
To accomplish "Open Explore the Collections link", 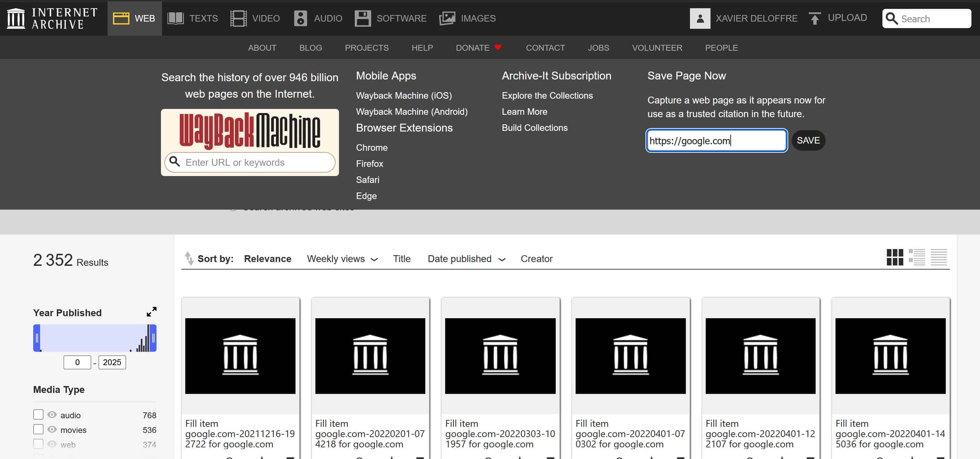I will coord(547,96).
